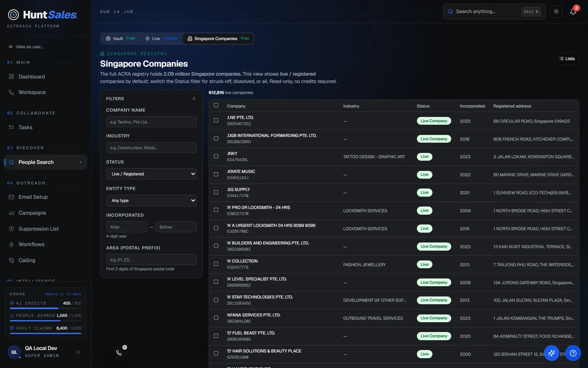Click the Incorporated Before year field
The image size is (588, 368).
(176, 227)
